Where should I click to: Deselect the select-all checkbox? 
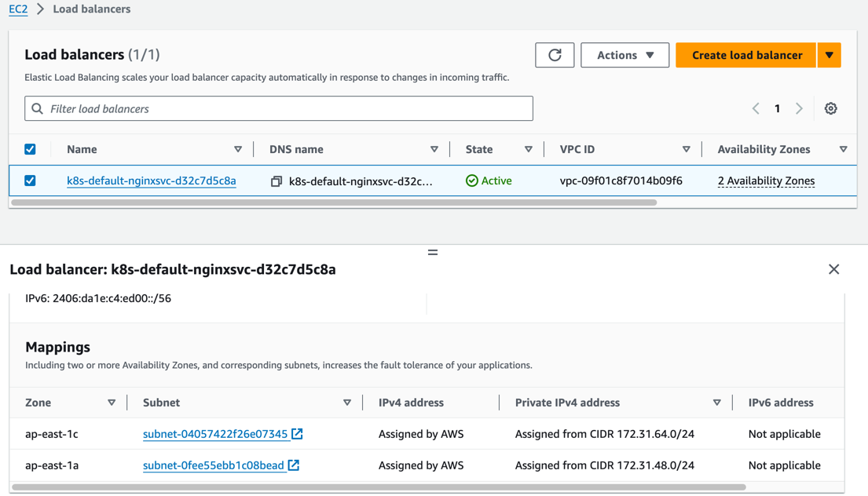click(30, 149)
